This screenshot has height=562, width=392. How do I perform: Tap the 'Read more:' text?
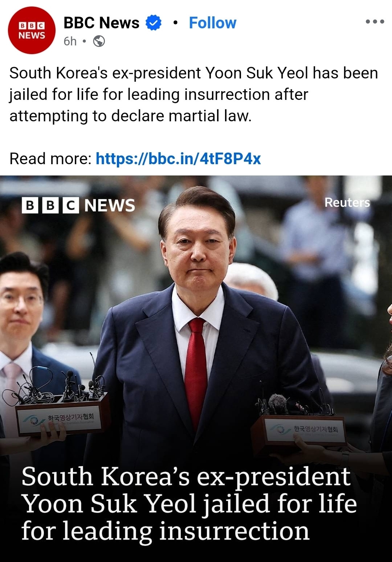50,159
